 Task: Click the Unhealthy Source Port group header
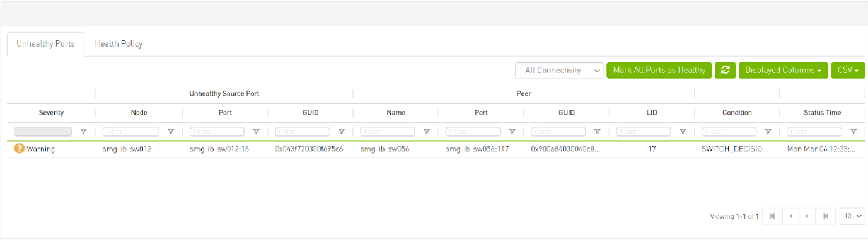224,94
